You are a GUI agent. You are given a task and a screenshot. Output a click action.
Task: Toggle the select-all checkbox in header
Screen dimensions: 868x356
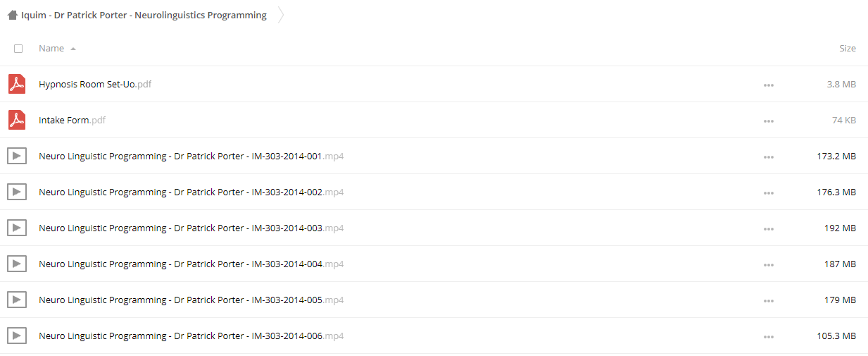coord(18,49)
